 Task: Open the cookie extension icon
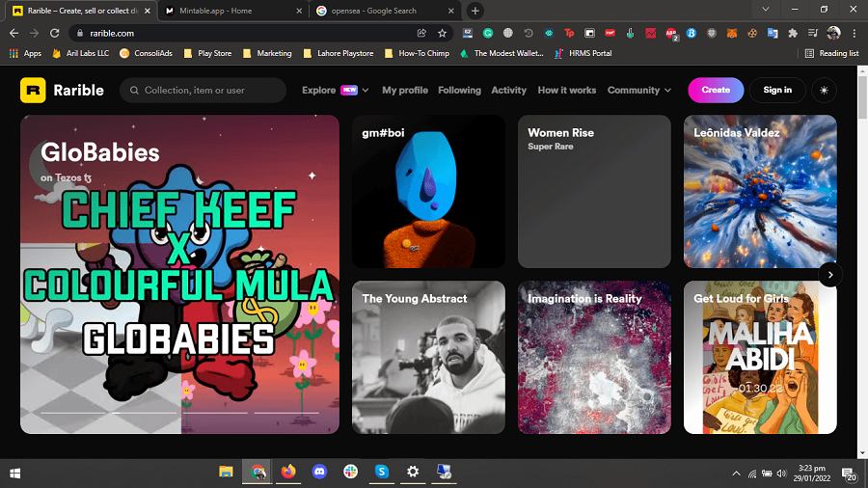[752, 33]
